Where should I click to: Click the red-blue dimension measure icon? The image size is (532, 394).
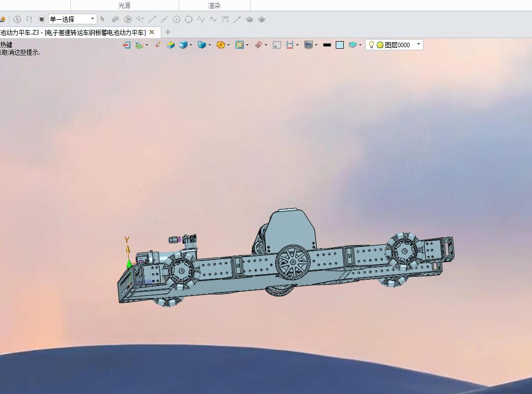tap(290, 45)
